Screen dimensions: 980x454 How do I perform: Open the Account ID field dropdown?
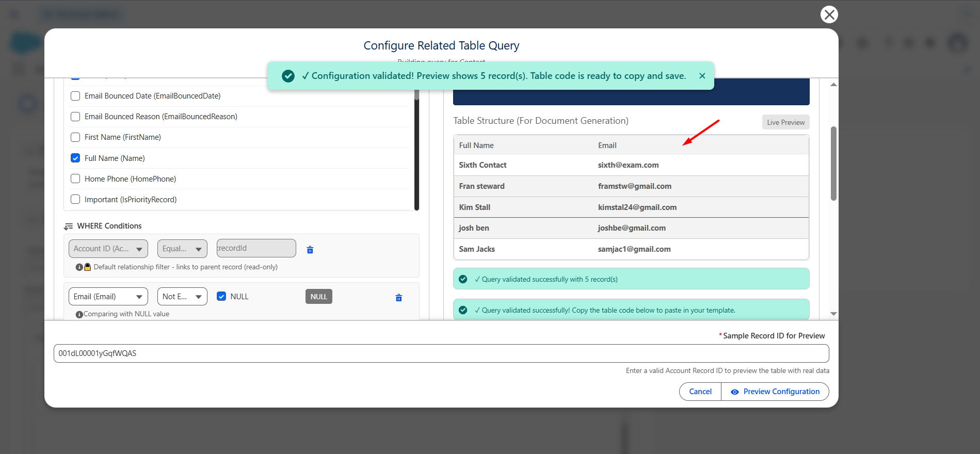click(x=108, y=249)
